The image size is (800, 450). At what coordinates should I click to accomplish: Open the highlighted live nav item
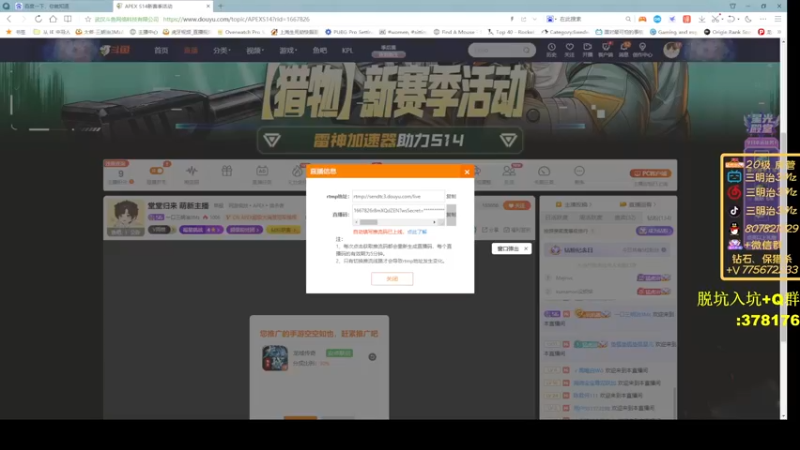pyautogui.click(x=191, y=51)
